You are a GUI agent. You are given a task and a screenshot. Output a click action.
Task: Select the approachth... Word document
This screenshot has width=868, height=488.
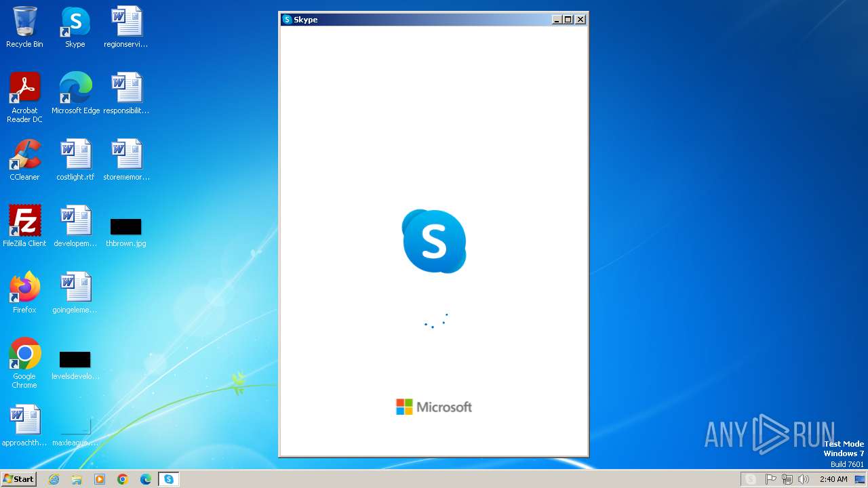coord(24,426)
